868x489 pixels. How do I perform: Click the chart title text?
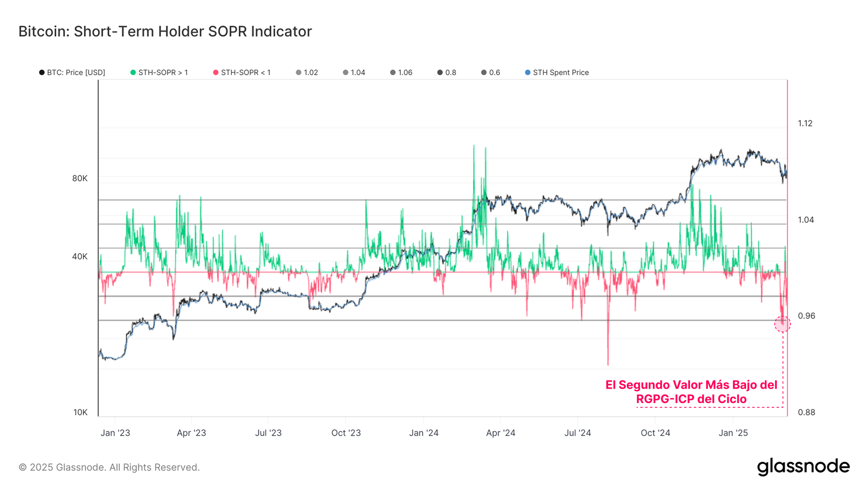(165, 31)
